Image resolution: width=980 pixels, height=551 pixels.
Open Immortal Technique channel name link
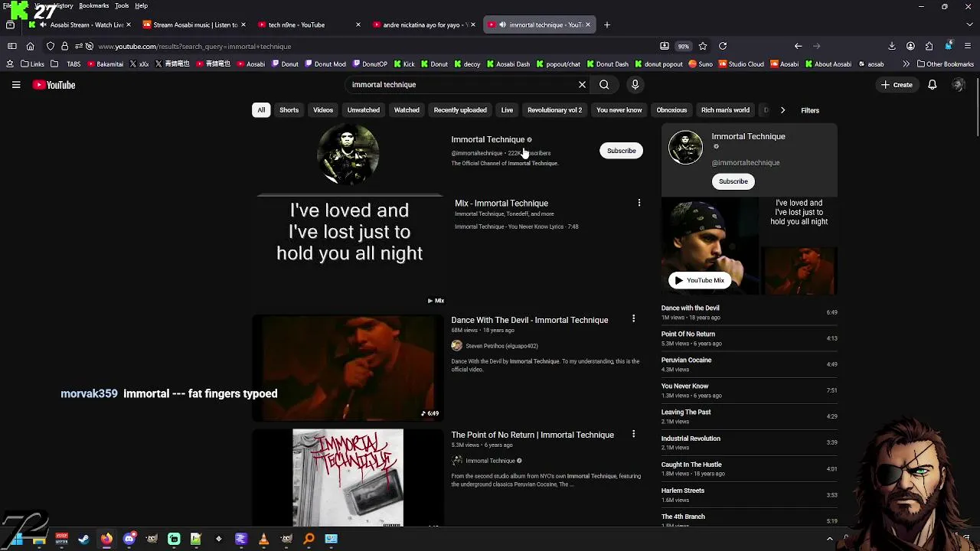tap(488, 139)
